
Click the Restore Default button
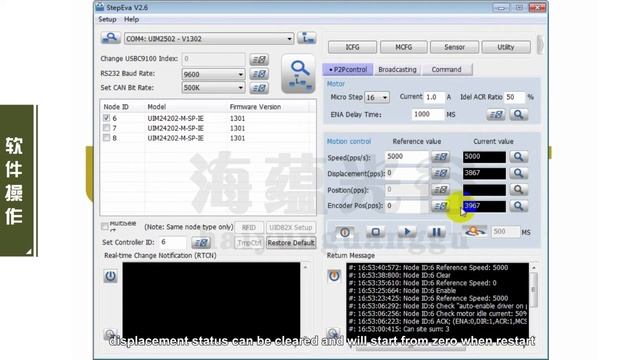tap(291, 243)
